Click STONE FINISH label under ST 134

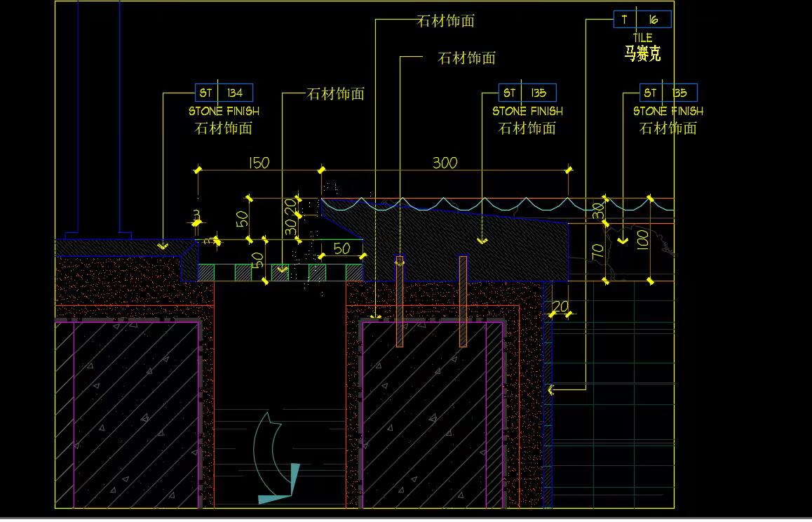tap(224, 111)
